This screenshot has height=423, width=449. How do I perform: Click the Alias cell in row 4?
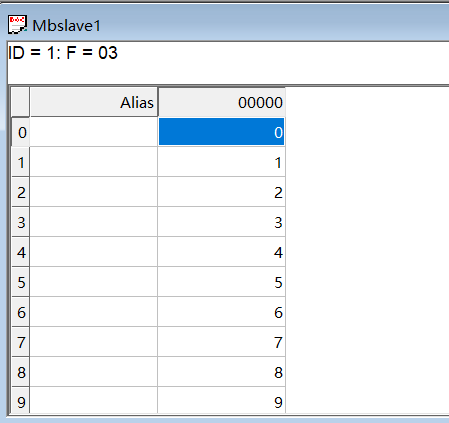click(94, 252)
